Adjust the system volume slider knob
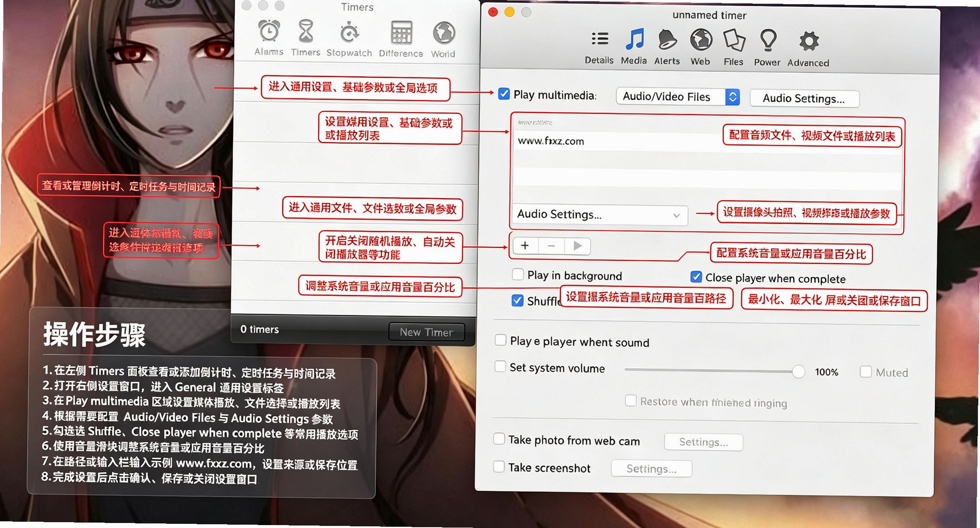The height and width of the screenshot is (528, 980). point(798,371)
